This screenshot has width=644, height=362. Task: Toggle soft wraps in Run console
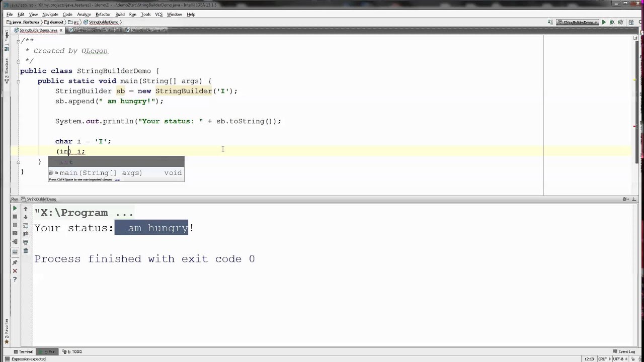click(26, 226)
